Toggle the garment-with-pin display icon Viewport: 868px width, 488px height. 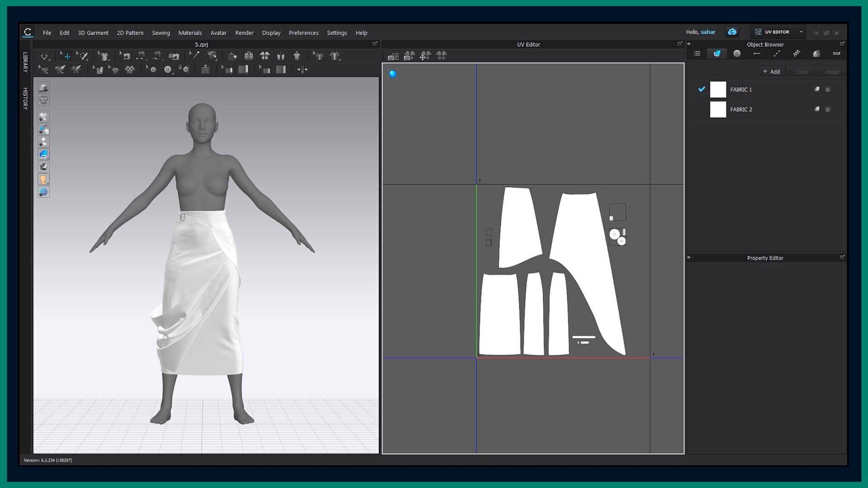click(x=43, y=129)
